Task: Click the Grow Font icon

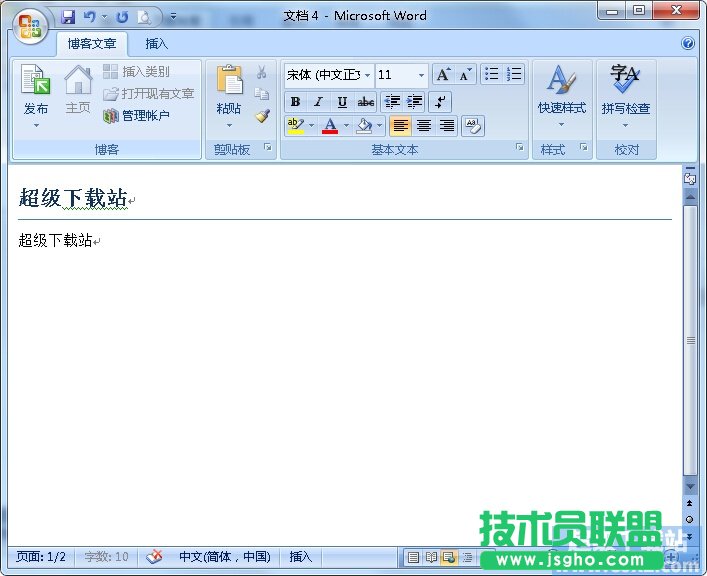Action: (443, 75)
